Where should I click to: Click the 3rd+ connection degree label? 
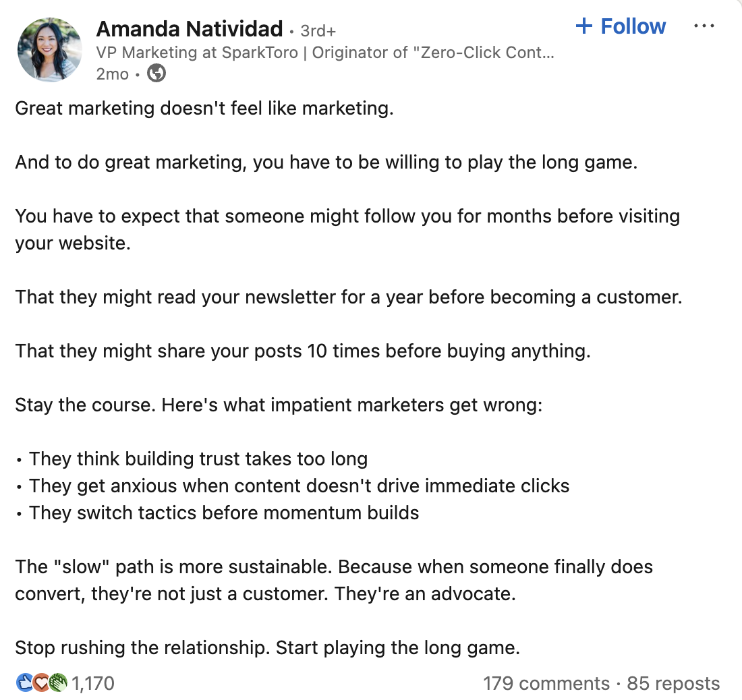(318, 31)
